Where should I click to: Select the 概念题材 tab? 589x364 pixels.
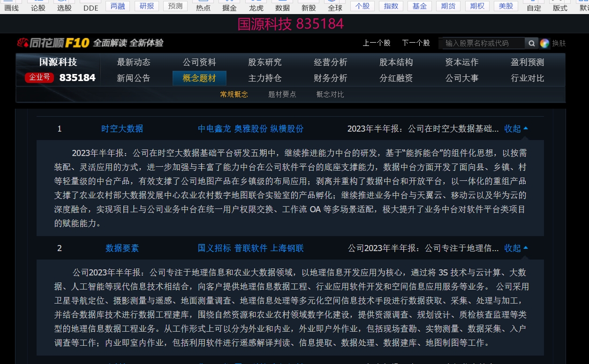click(x=199, y=78)
